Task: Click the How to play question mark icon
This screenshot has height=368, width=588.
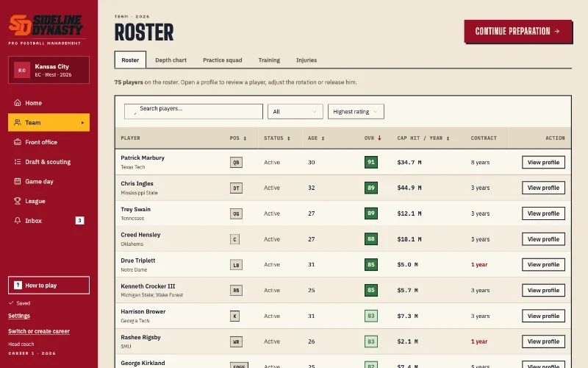Action: click(x=18, y=285)
